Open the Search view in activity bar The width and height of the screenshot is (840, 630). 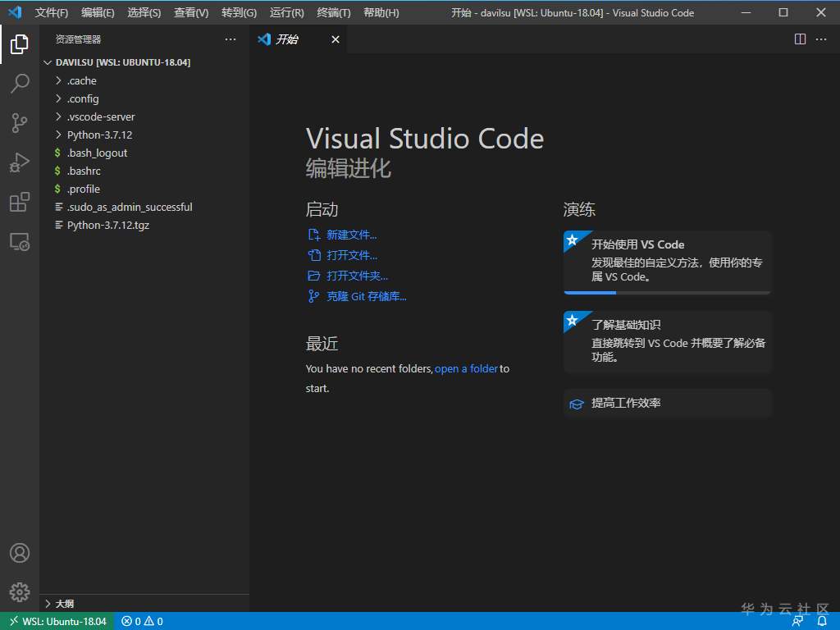point(20,83)
